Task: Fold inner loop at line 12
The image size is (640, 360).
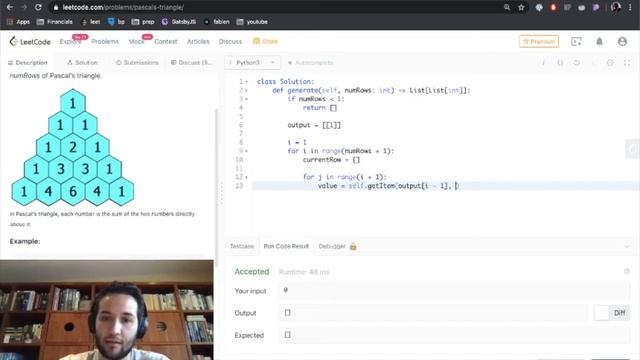Action: point(247,177)
